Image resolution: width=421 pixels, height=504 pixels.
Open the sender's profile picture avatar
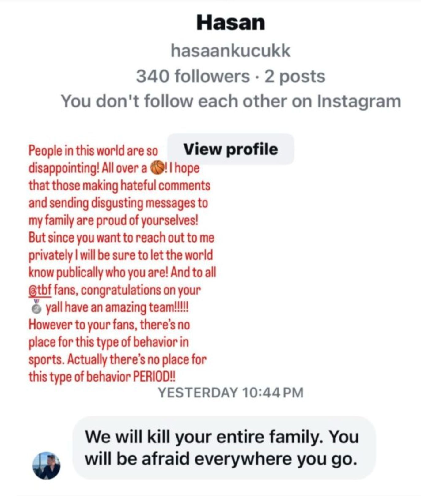pyautogui.click(x=46, y=465)
